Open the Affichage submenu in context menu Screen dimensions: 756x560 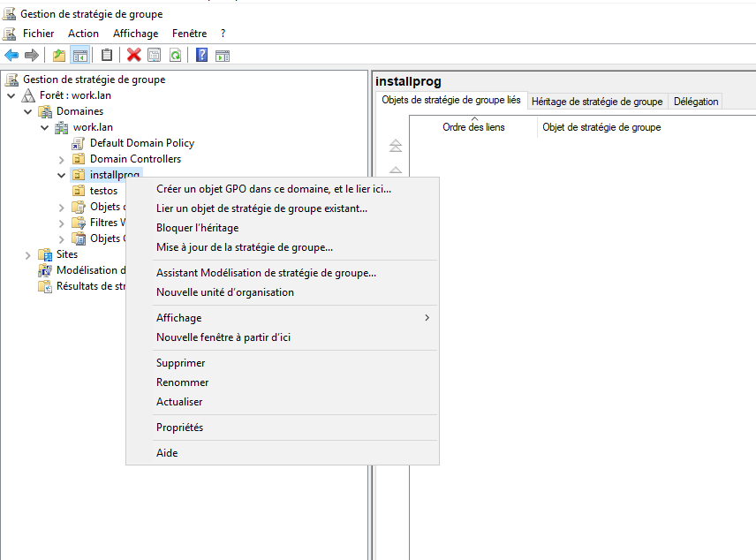178,318
